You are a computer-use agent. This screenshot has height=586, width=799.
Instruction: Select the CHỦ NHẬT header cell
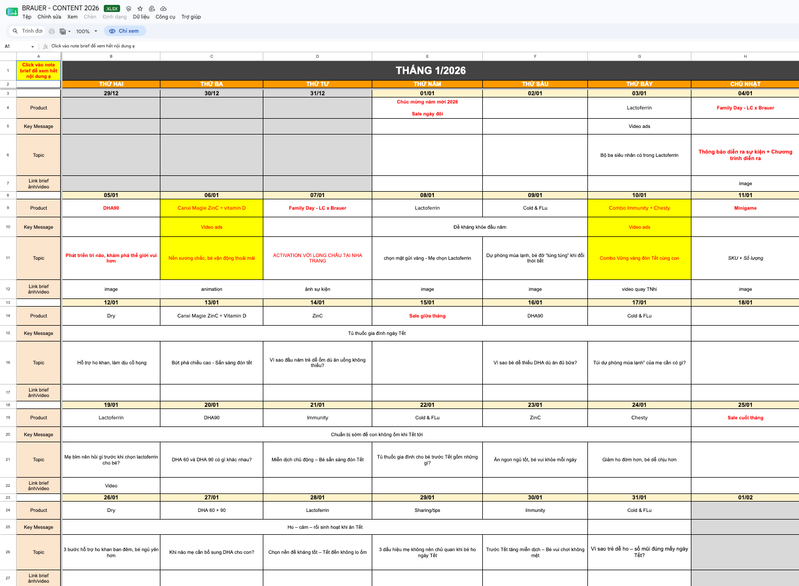tap(745, 84)
